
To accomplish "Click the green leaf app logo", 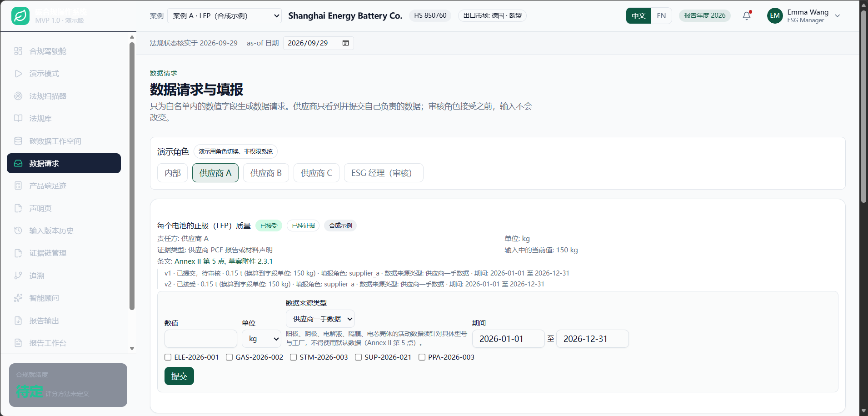I will click(x=20, y=16).
